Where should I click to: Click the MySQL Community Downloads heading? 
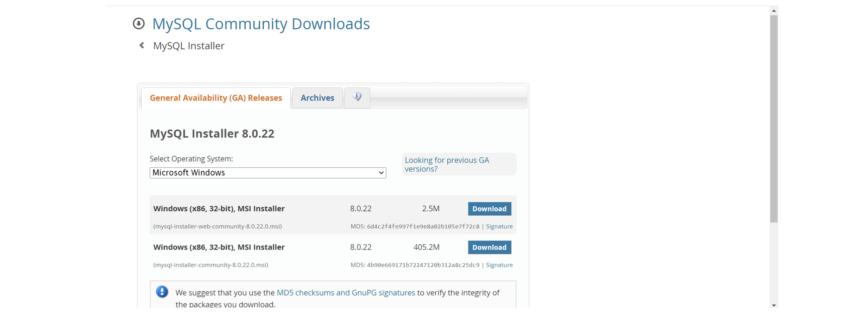[261, 24]
